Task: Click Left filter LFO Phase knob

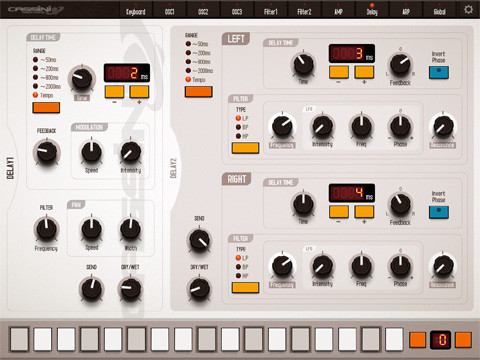Action: [x=400, y=126]
